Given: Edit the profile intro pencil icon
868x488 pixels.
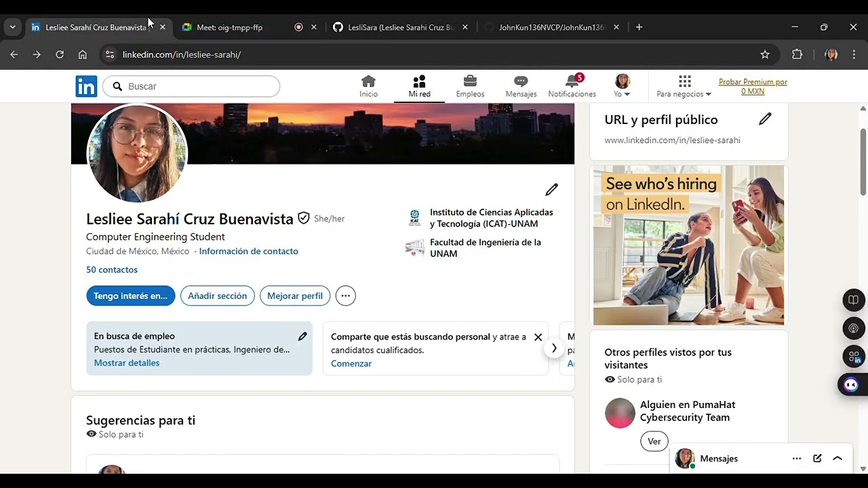Looking at the screenshot, I should [x=551, y=190].
